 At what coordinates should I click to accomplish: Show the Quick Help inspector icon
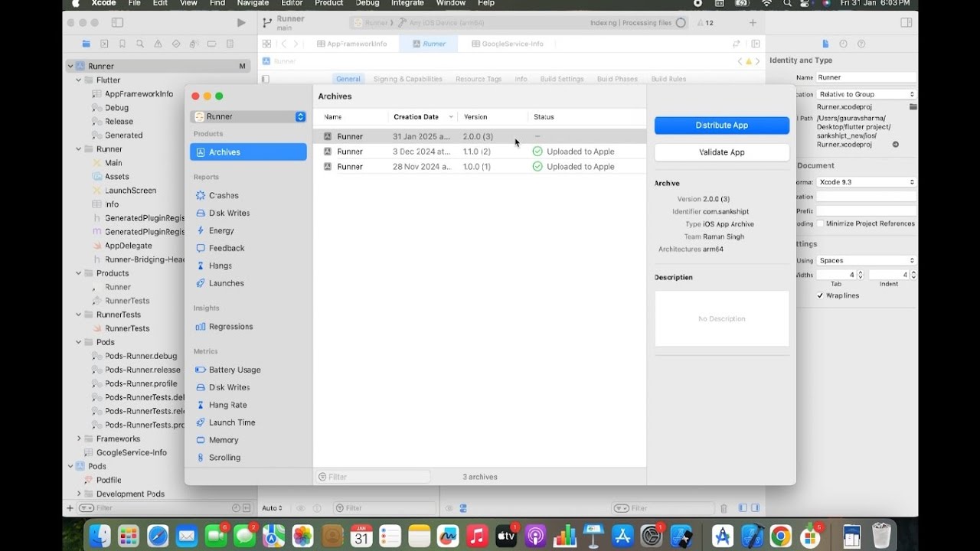pyautogui.click(x=861, y=44)
